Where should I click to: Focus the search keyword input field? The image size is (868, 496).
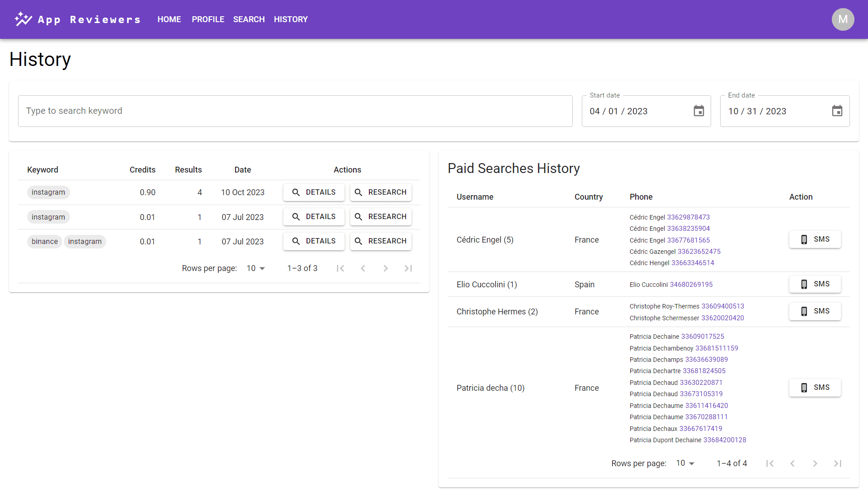[295, 111]
